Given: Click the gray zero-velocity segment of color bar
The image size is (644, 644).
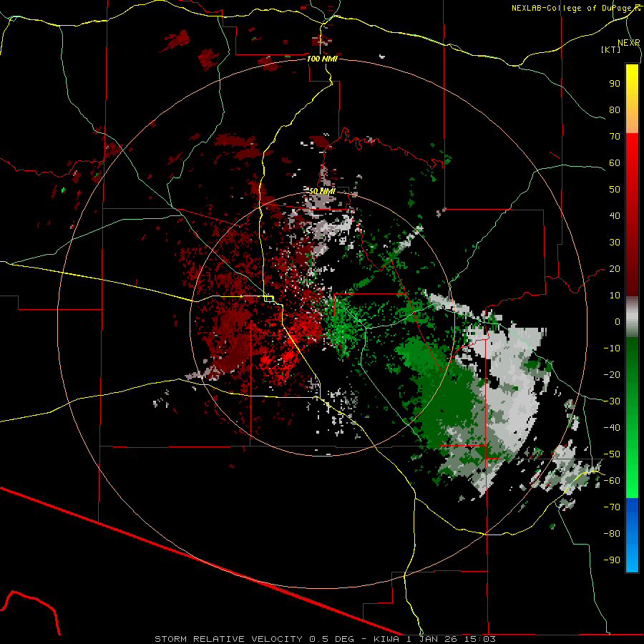Looking at the screenshot, I should point(632,318).
